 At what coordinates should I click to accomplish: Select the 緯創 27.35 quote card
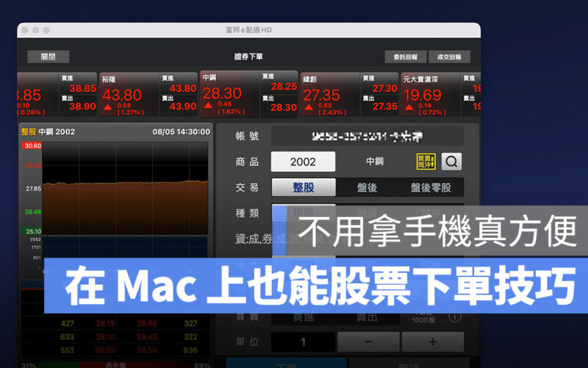(x=349, y=94)
